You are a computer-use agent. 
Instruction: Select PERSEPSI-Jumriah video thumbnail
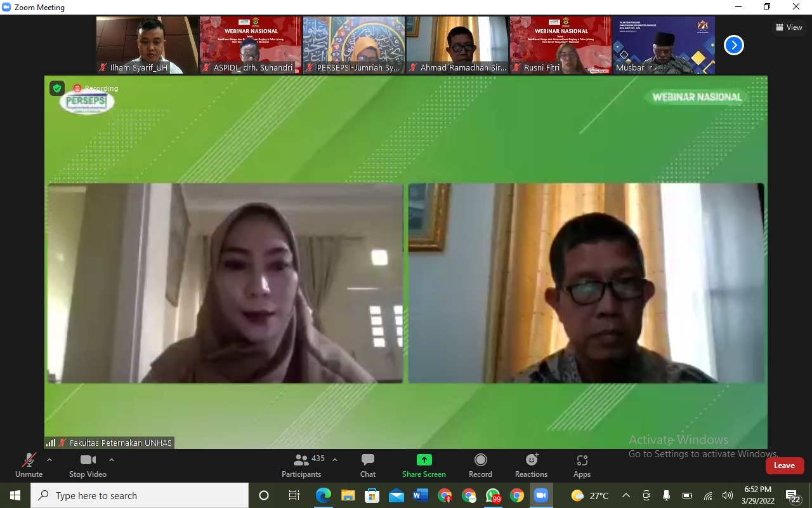pos(354,45)
